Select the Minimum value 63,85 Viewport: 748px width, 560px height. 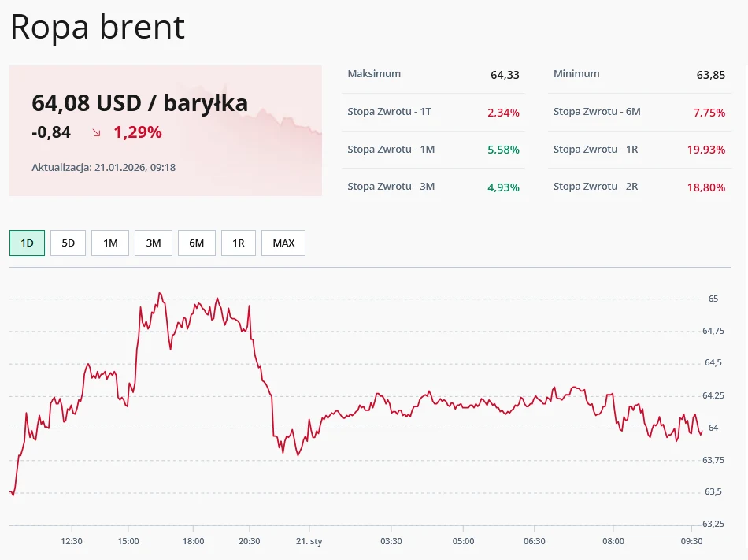[711, 75]
